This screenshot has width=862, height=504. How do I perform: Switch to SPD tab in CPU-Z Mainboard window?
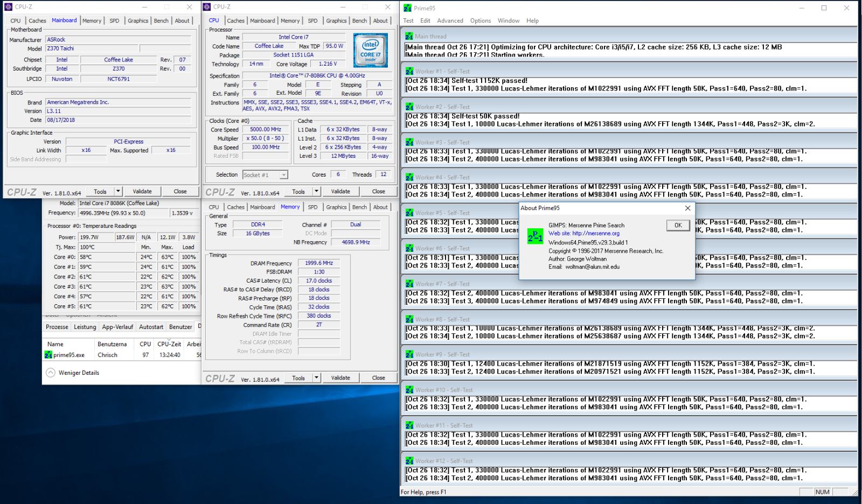click(x=114, y=20)
